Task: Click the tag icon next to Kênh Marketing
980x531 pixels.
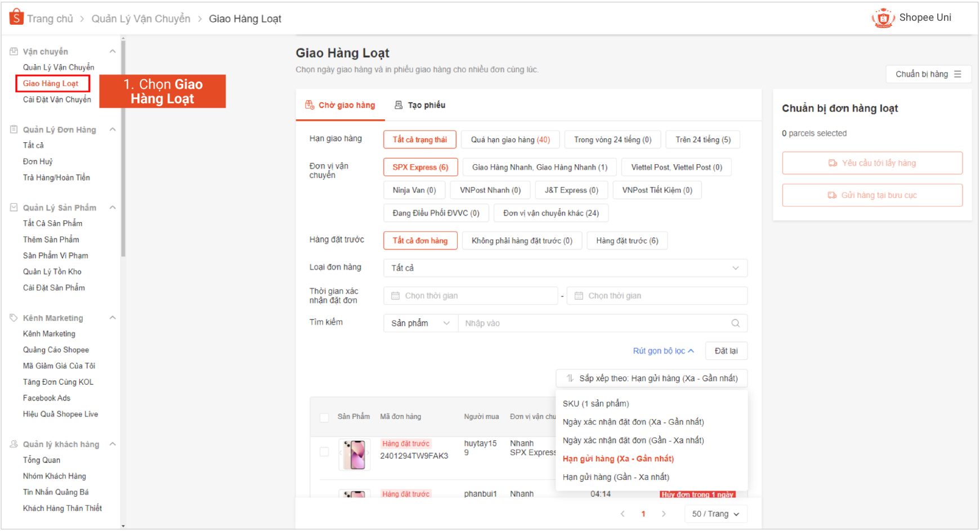Action: [x=14, y=317]
